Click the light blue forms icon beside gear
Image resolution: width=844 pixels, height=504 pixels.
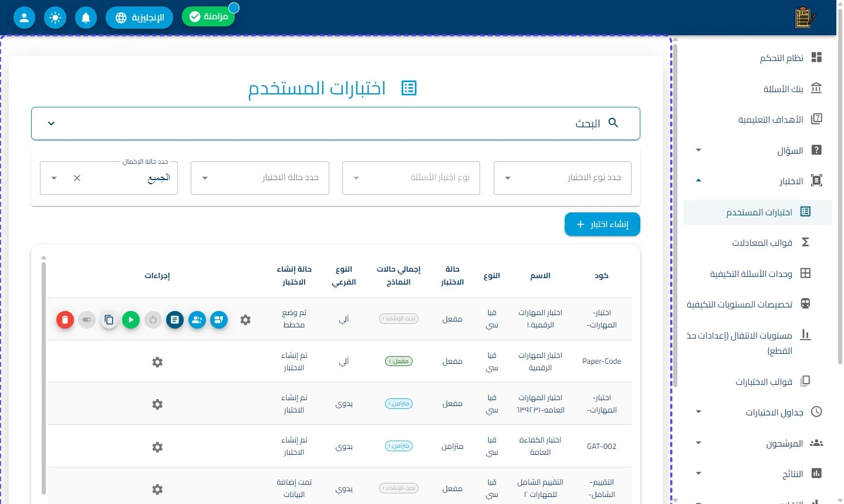[219, 320]
